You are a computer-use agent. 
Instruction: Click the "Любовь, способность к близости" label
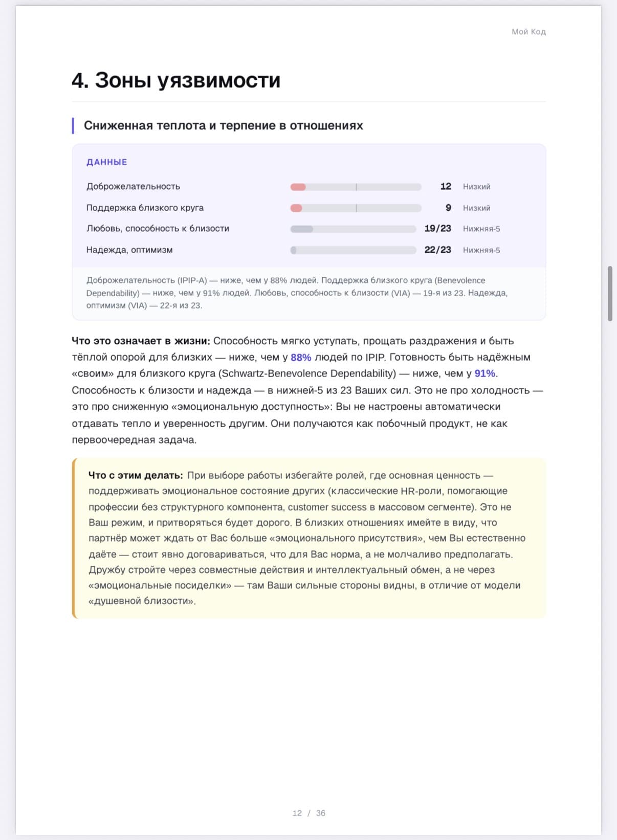(158, 229)
